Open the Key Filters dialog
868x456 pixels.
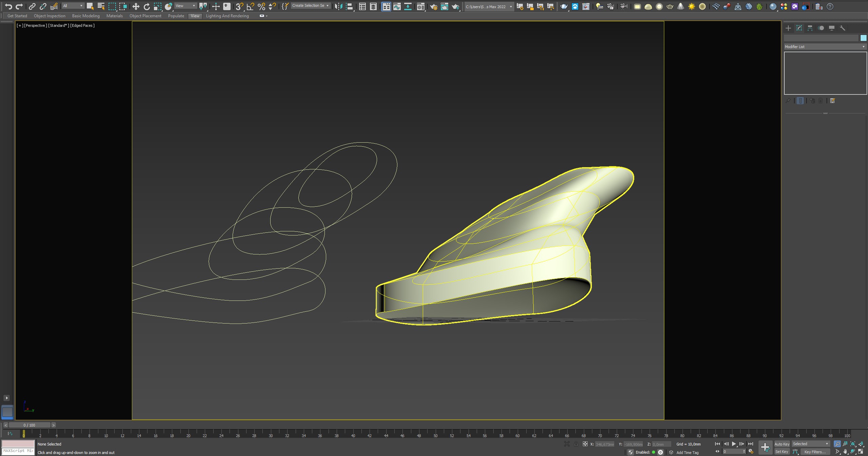coord(815,452)
